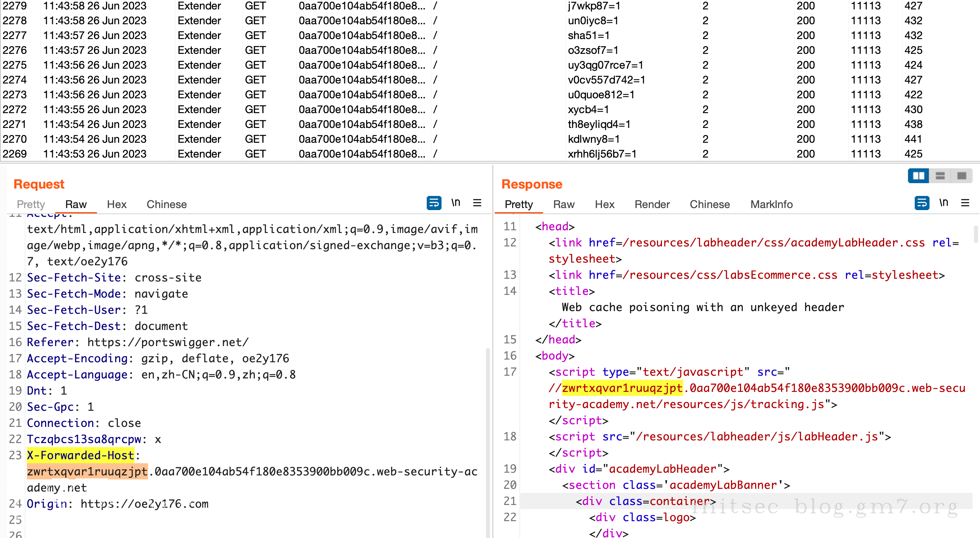Switch Request view to Pretty tab
Image resolution: width=980 pixels, height=538 pixels.
pos(31,204)
